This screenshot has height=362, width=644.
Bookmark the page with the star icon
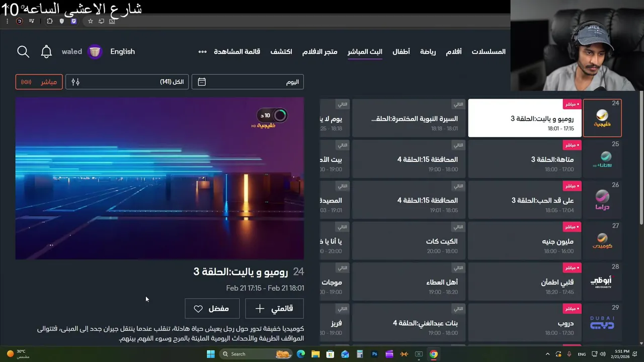[91, 21]
